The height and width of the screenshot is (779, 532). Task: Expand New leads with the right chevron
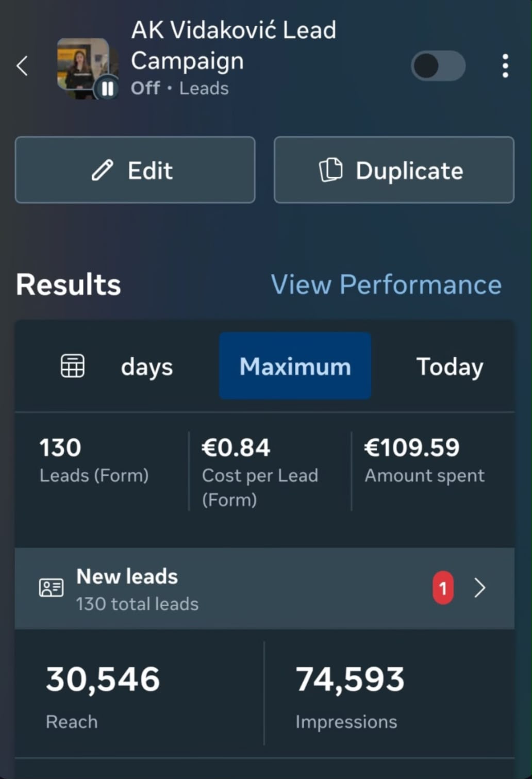[x=480, y=588]
